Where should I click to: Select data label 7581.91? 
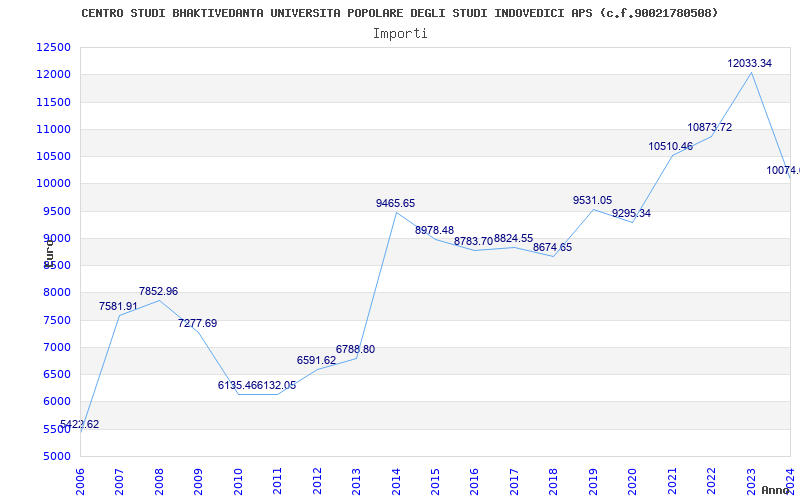click(x=118, y=307)
